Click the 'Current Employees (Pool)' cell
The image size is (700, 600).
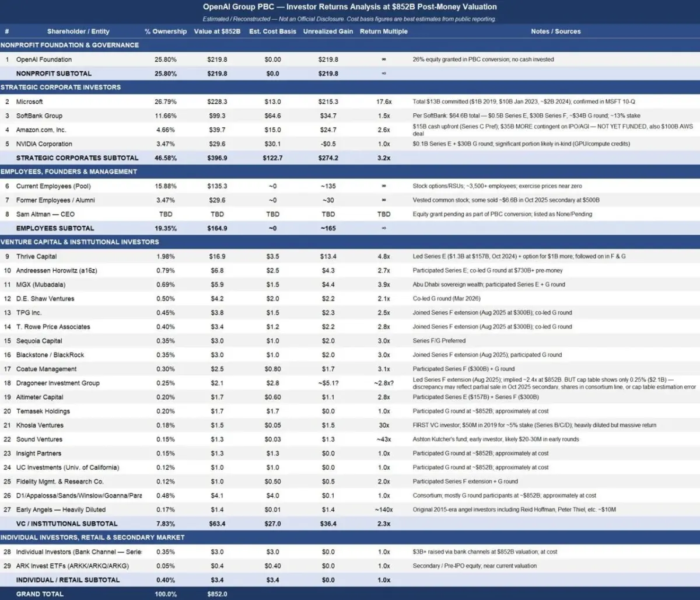click(54, 186)
